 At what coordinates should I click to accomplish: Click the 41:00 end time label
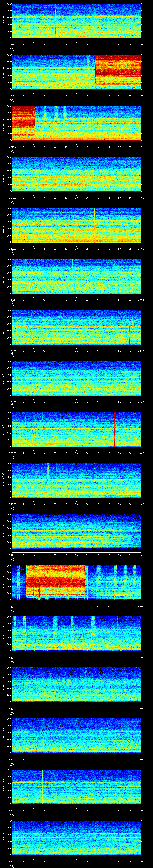tap(141, 504)
